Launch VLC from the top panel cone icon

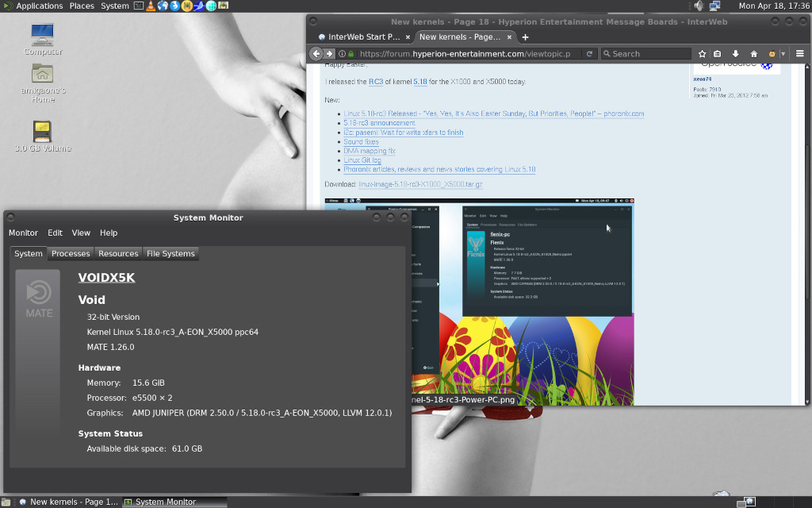pyautogui.click(x=151, y=6)
